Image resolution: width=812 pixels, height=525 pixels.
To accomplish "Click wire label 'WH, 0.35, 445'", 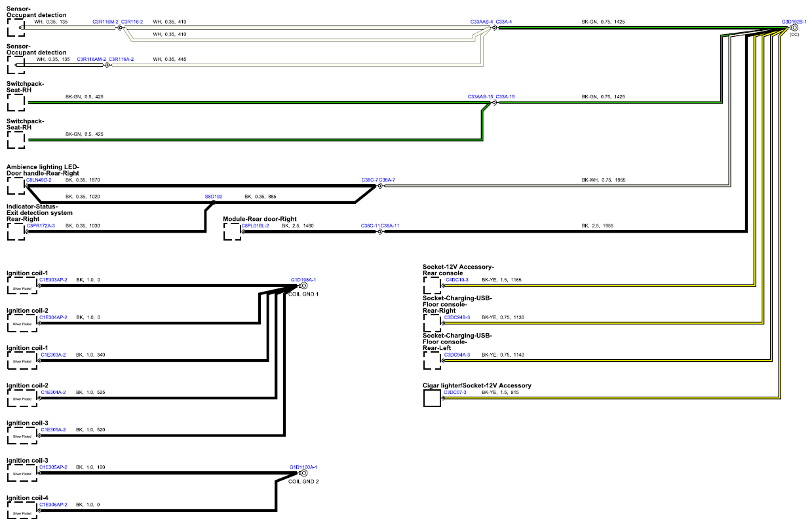I will pyautogui.click(x=169, y=59).
